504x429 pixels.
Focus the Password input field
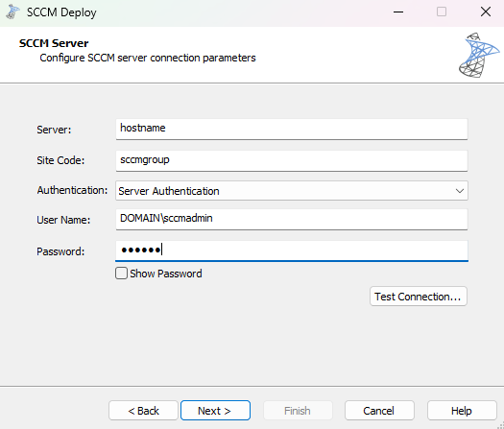coord(292,251)
